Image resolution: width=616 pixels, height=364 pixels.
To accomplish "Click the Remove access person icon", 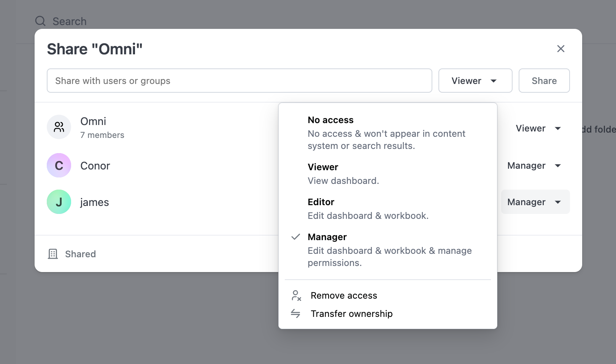I will pyautogui.click(x=296, y=296).
